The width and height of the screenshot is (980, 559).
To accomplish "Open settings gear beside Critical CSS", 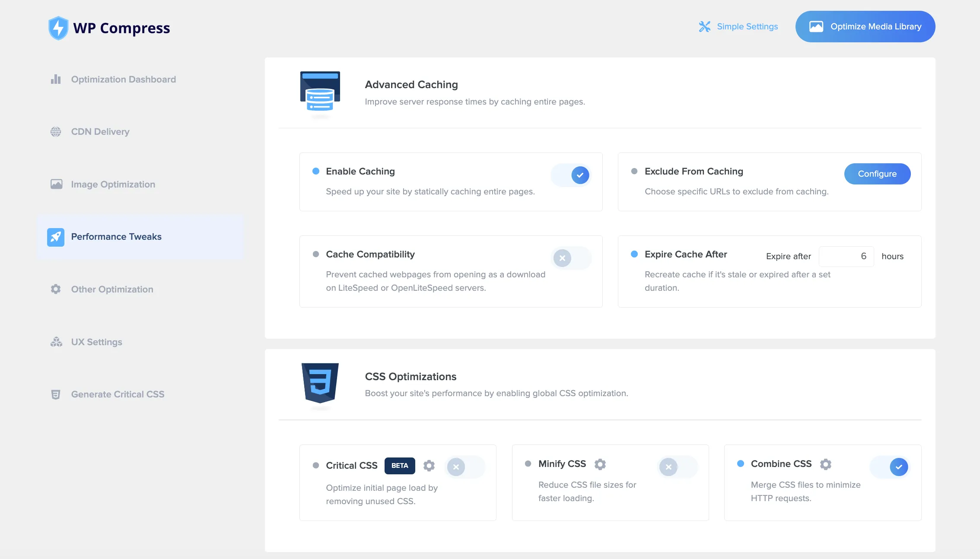I will click(x=429, y=466).
